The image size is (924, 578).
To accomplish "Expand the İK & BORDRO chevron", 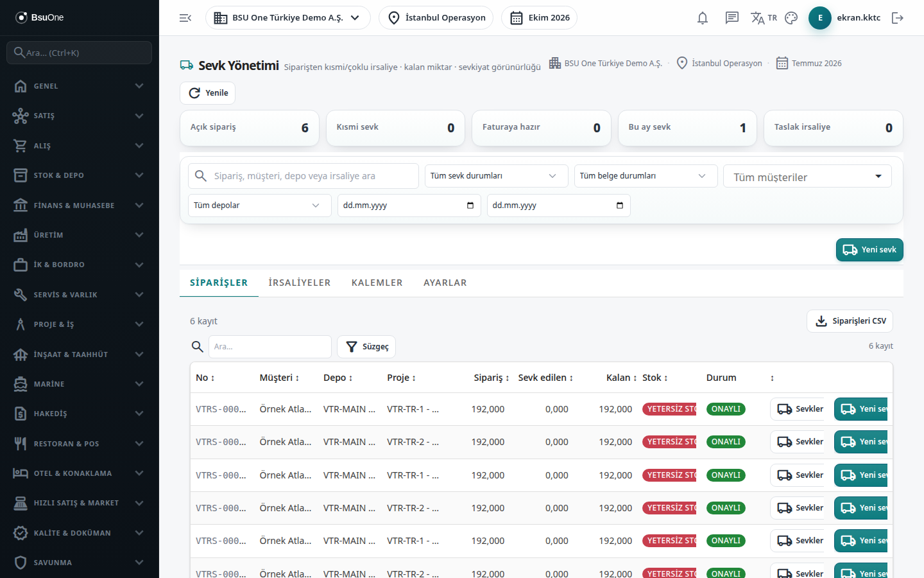I will (139, 265).
